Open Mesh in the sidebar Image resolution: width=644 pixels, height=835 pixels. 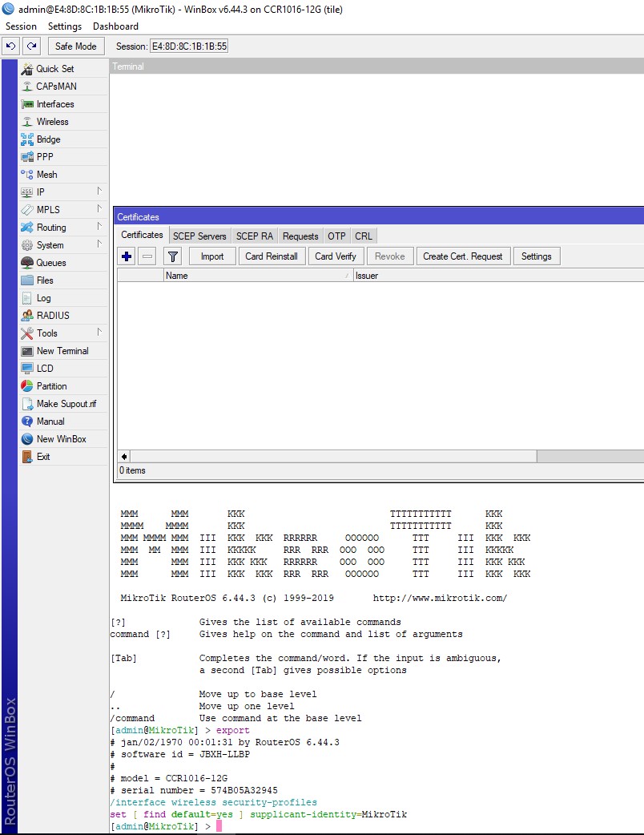[63, 174]
